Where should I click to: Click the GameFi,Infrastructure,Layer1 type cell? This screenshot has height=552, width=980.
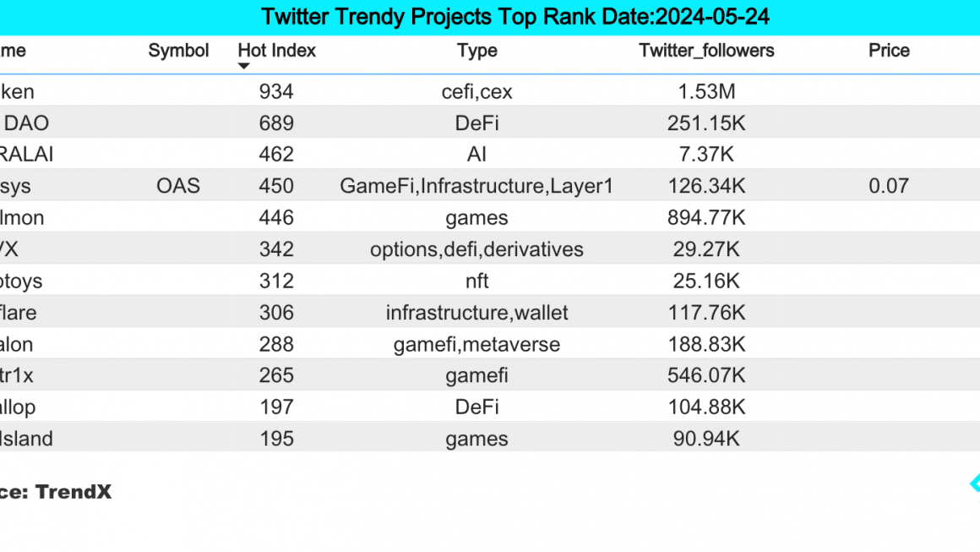pos(476,186)
